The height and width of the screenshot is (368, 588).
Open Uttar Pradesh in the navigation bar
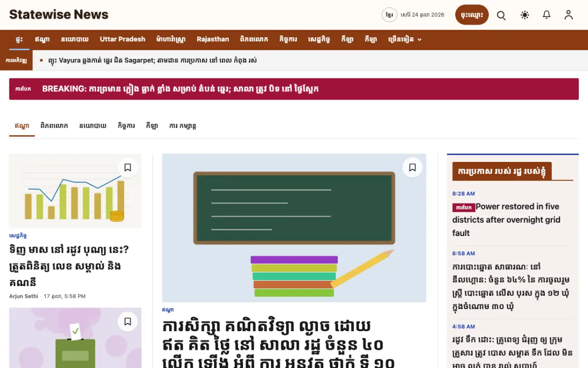122,39
